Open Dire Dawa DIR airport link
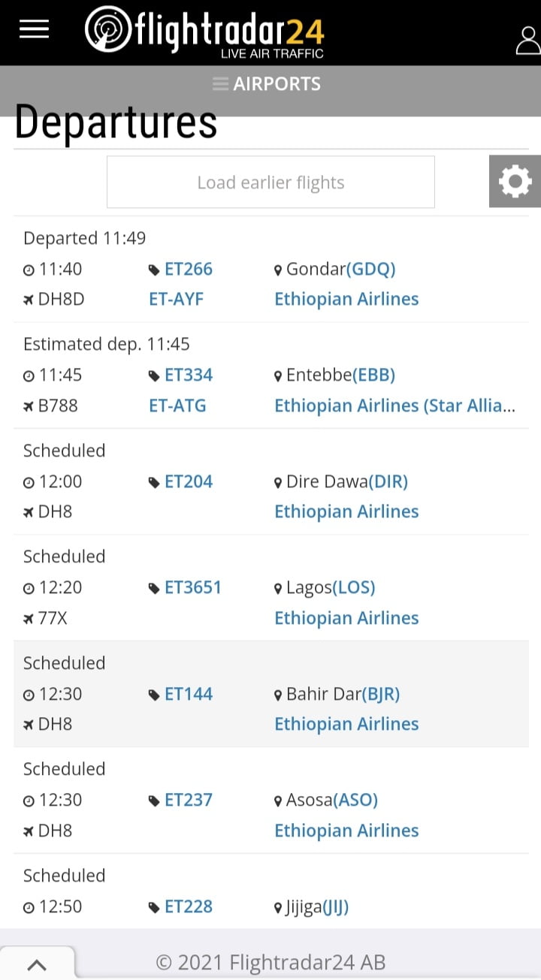The height and width of the screenshot is (980, 541). coord(388,481)
